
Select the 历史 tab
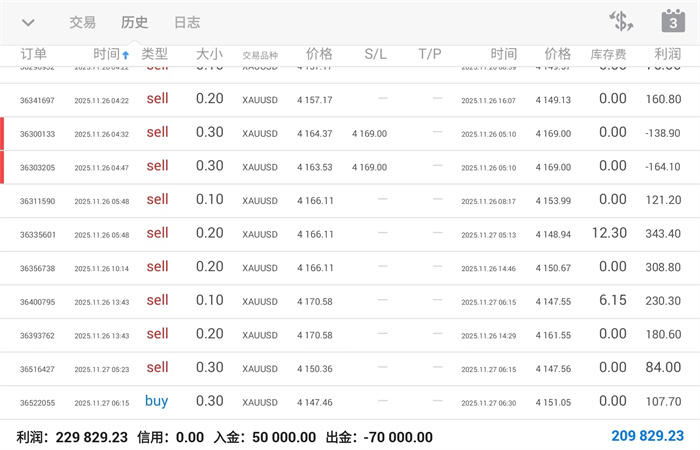pyautogui.click(x=134, y=22)
